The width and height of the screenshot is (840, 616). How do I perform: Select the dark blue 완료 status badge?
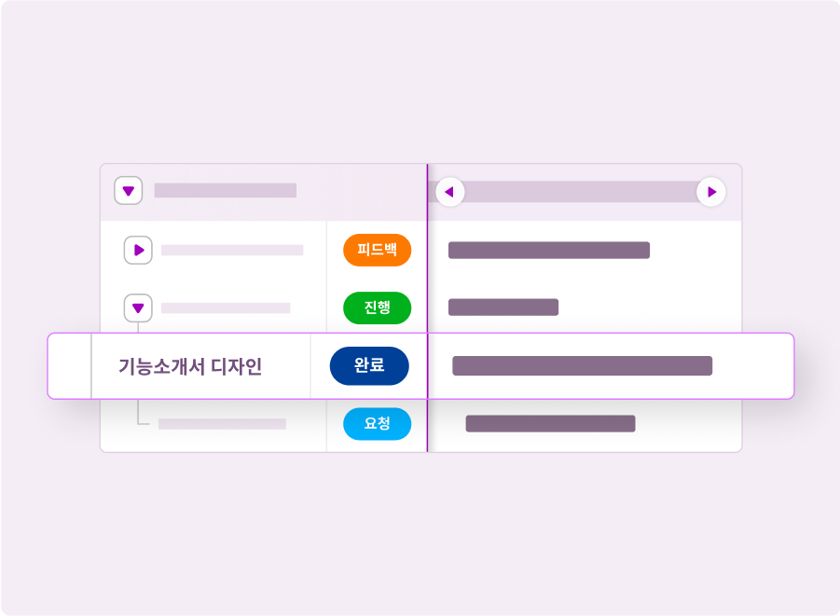coord(369,365)
